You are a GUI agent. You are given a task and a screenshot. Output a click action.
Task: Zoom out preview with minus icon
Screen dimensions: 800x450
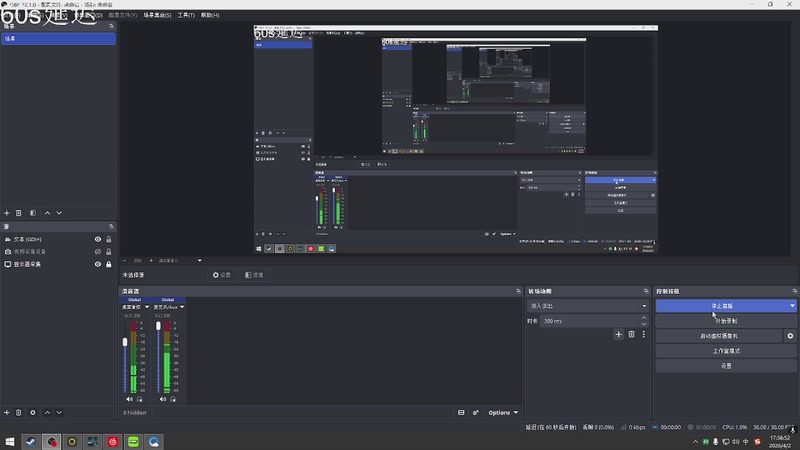click(124, 260)
